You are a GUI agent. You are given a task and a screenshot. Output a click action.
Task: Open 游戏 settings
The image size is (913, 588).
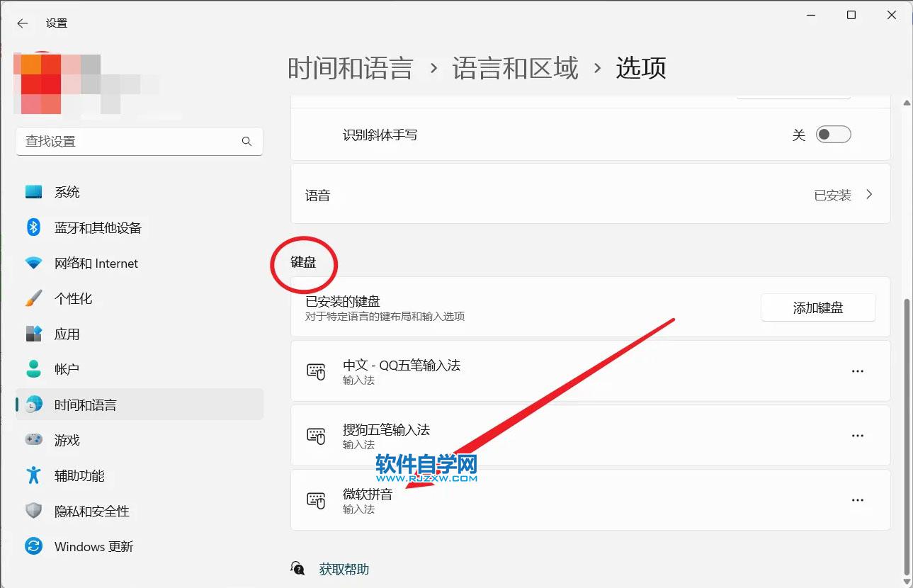click(67, 440)
